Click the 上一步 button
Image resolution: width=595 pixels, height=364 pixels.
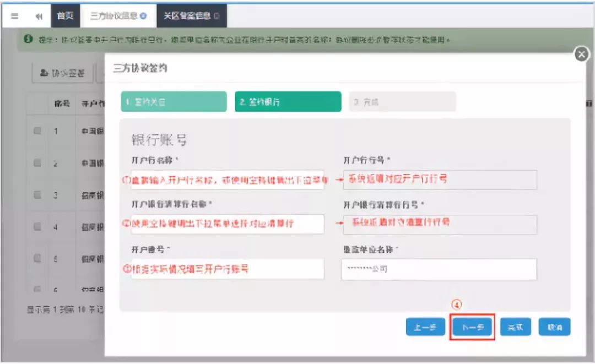[x=425, y=327]
